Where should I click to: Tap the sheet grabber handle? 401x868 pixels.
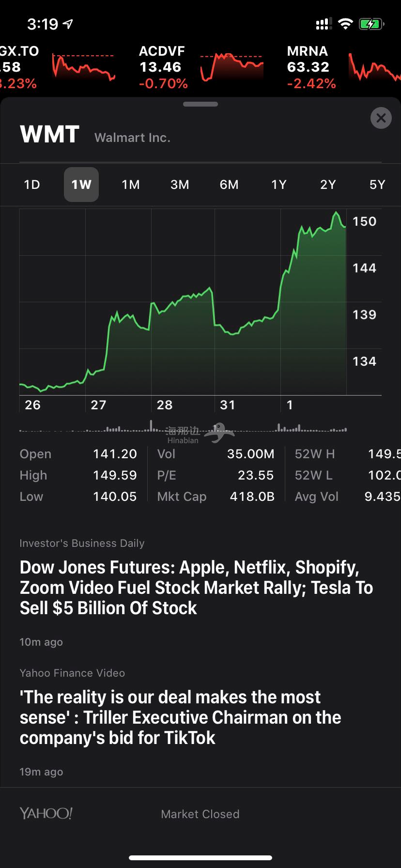(x=200, y=104)
